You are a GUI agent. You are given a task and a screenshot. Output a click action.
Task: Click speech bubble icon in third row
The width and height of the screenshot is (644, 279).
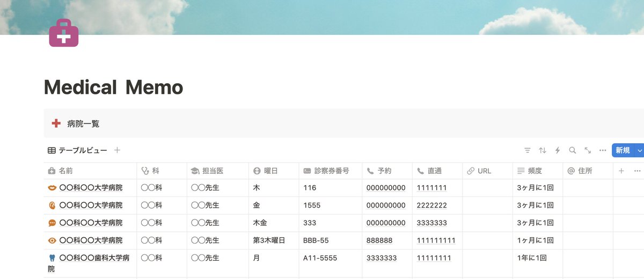tap(52, 223)
